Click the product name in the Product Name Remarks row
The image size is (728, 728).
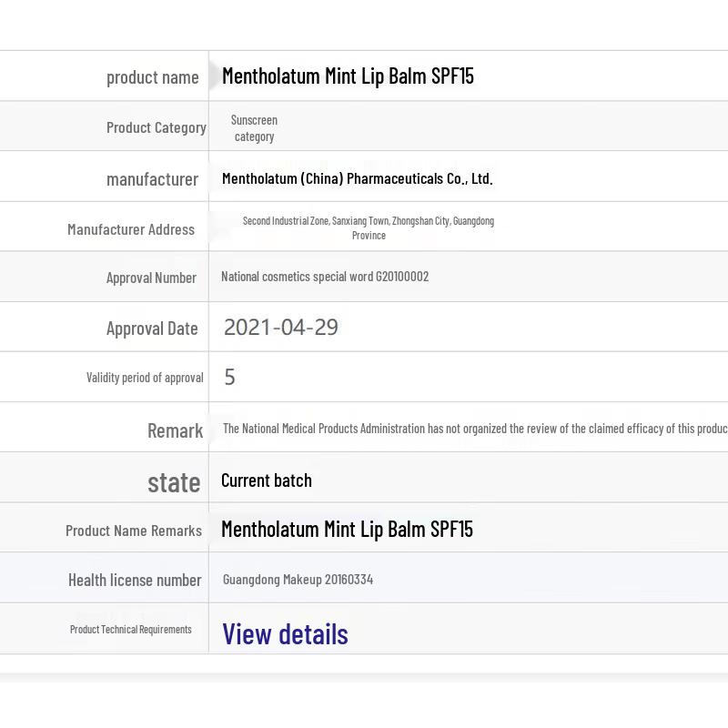tap(347, 530)
